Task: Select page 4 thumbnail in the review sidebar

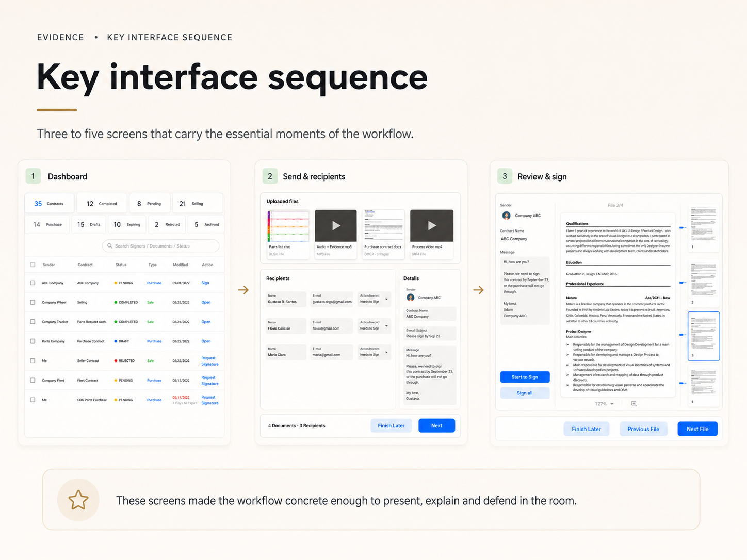Action: pos(704,386)
